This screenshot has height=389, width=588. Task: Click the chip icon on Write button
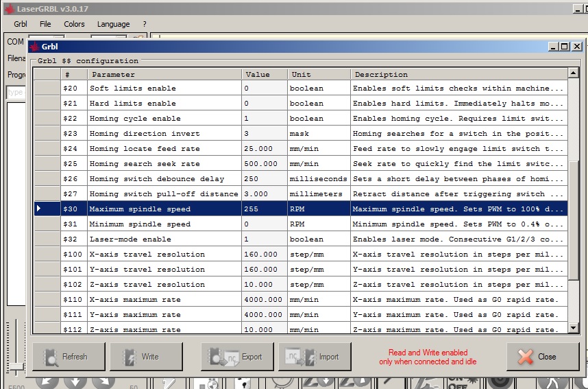click(130, 357)
